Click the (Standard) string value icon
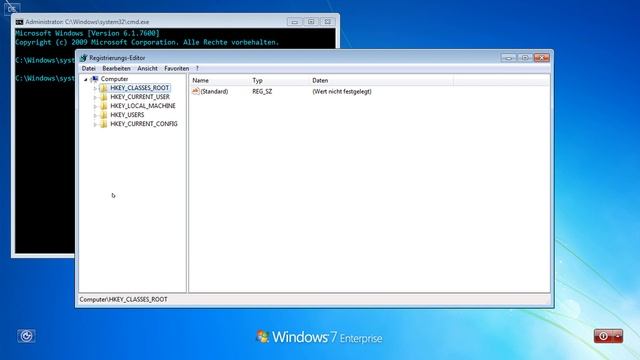Viewport: 640px width, 360px height. (196, 91)
